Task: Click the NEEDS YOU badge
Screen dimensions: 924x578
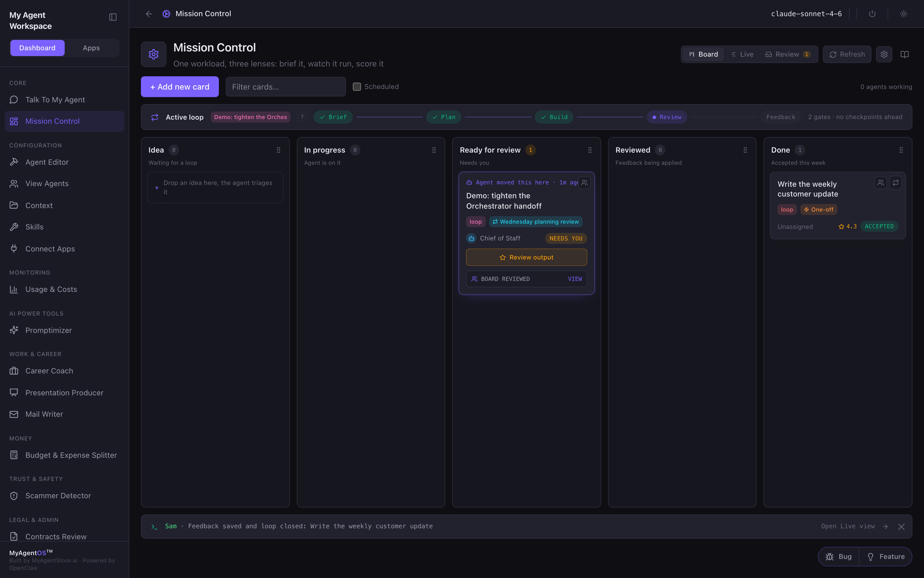Action: click(x=566, y=238)
